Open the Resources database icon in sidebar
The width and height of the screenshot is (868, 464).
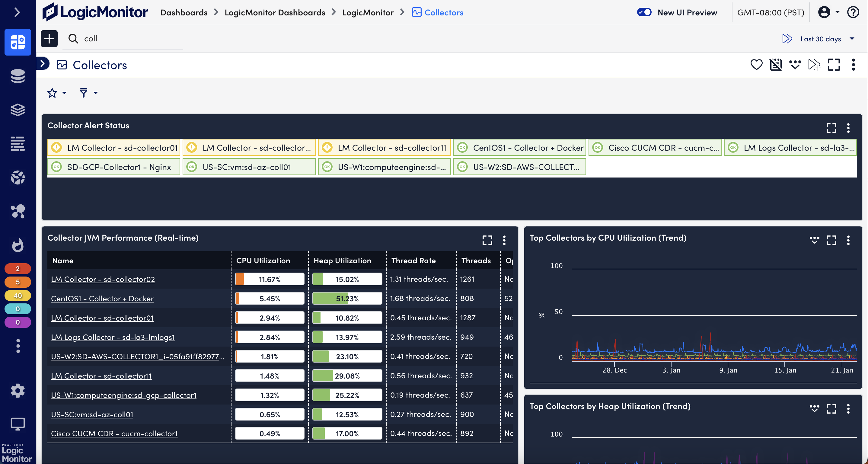pyautogui.click(x=18, y=76)
